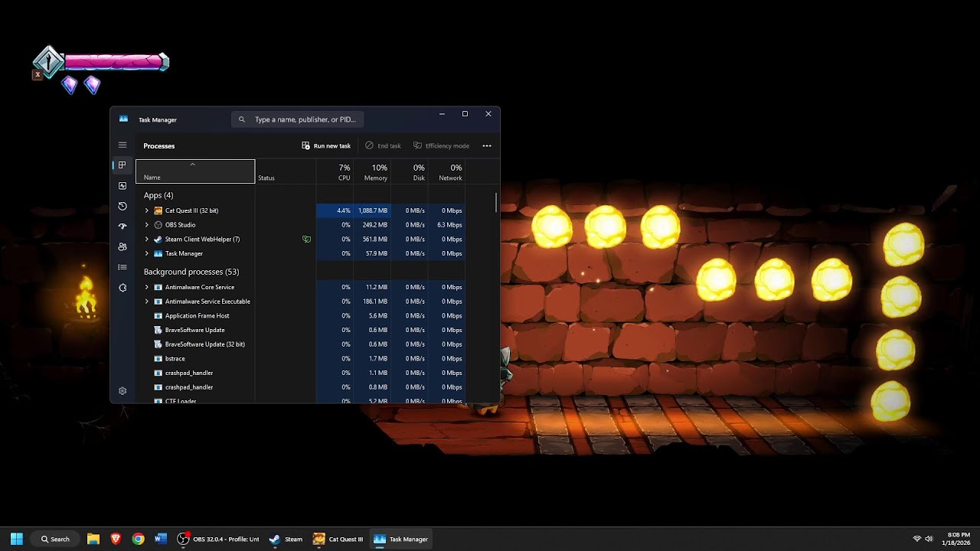980x551 pixels.
Task: Expand the OBS Studio process group
Action: tap(146, 225)
